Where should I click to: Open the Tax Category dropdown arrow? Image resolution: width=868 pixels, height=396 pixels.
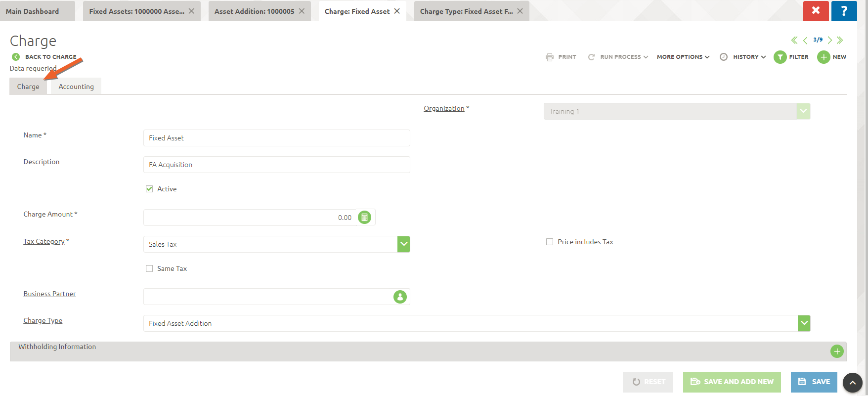click(x=404, y=244)
